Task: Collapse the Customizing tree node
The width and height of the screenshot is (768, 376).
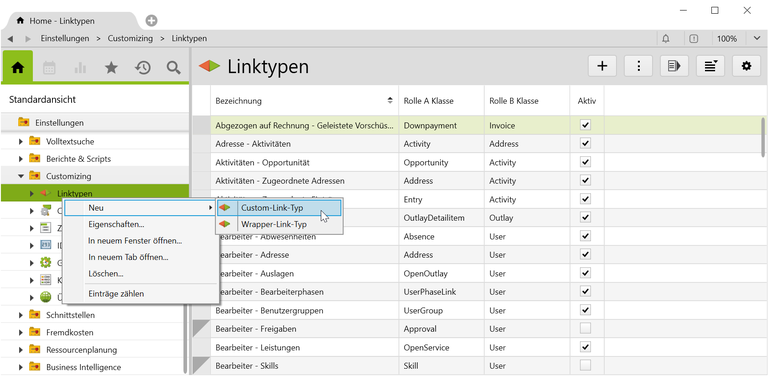Action: pyautogui.click(x=21, y=176)
